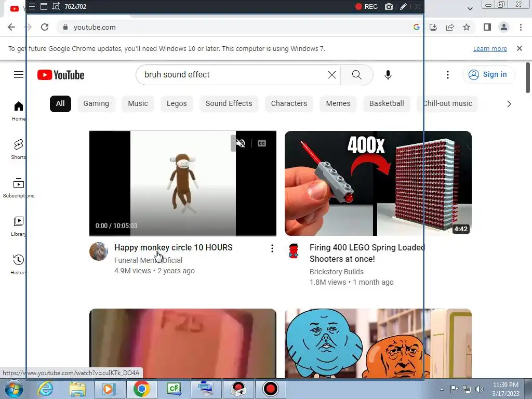Viewport: 532px width, 399px height.
Task: Clear the search box with X
Action: point(332,75)
